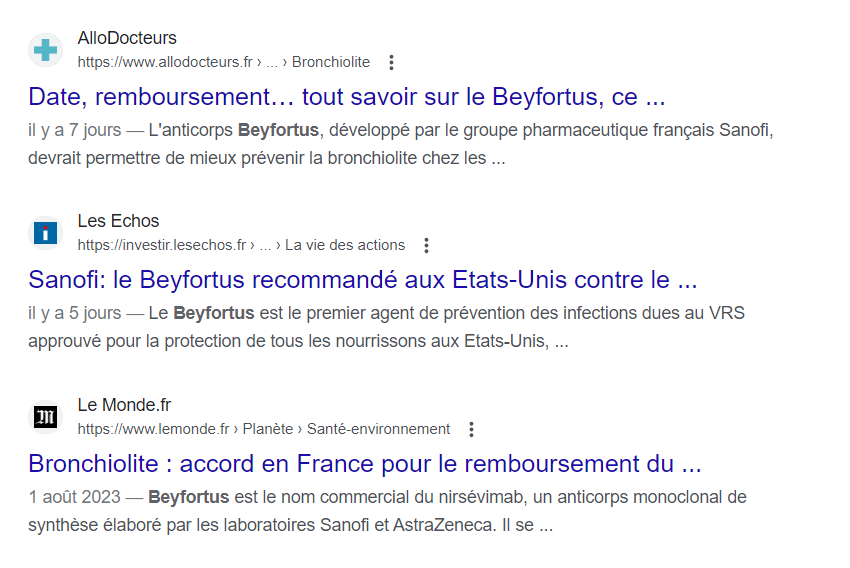Open three-dot options beside Les Echos URL
The width and height of the screenshot is (850, 568).
click(x=427, y=245)
